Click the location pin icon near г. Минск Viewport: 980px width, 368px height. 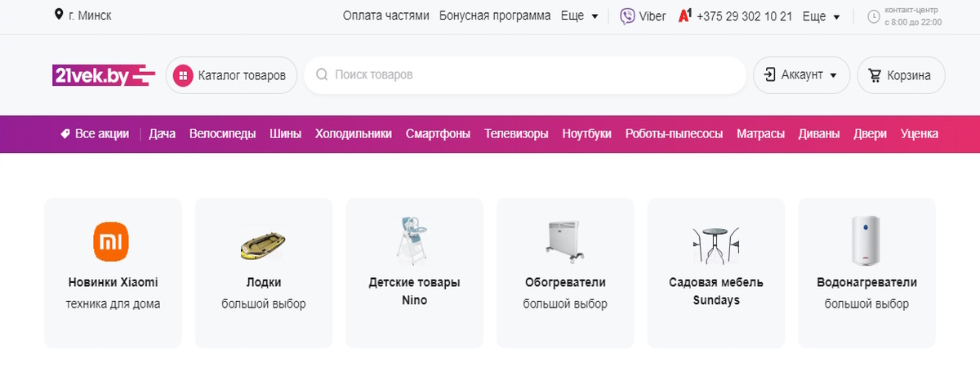(59, 16)
